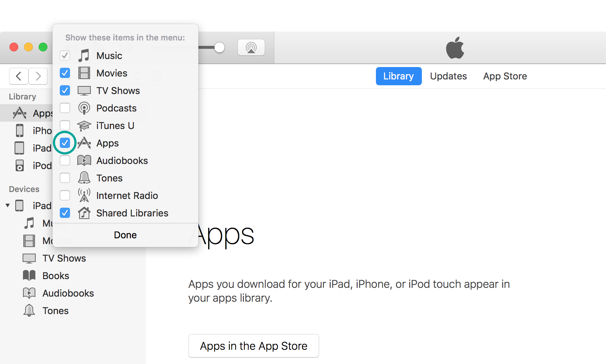Select the Books icon under Devices

click(29, 276)
